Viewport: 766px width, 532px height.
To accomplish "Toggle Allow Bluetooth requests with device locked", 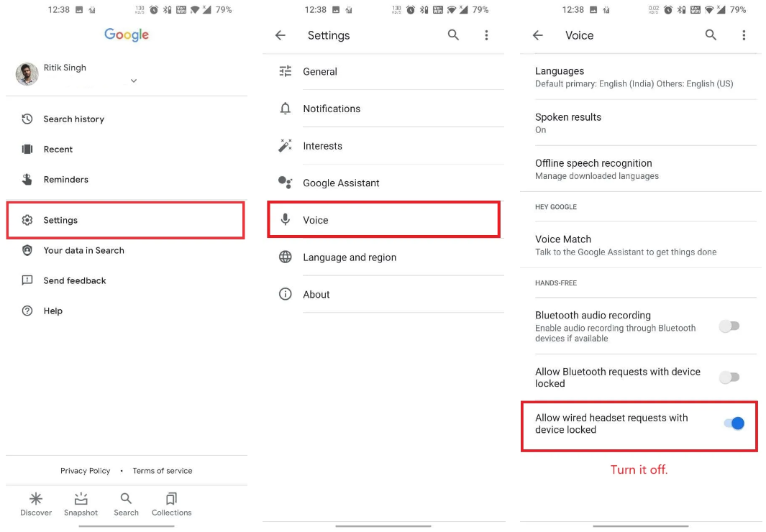I will 729,377.
